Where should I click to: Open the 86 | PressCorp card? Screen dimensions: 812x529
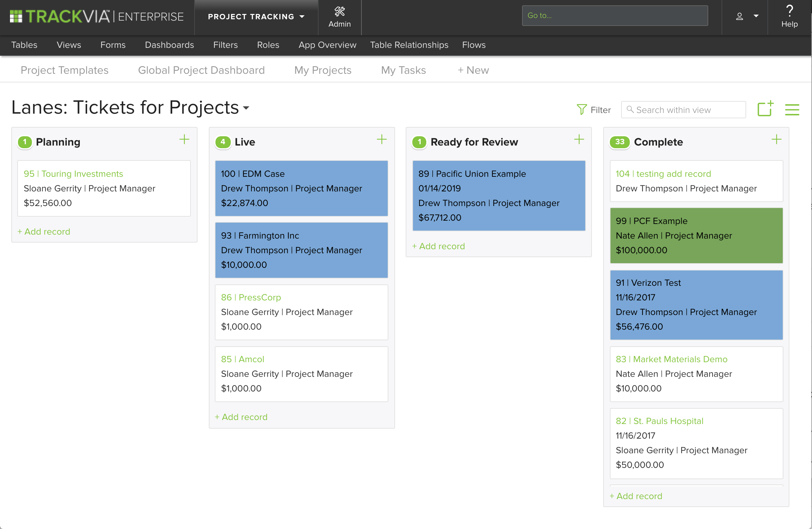tap(302, 312)
